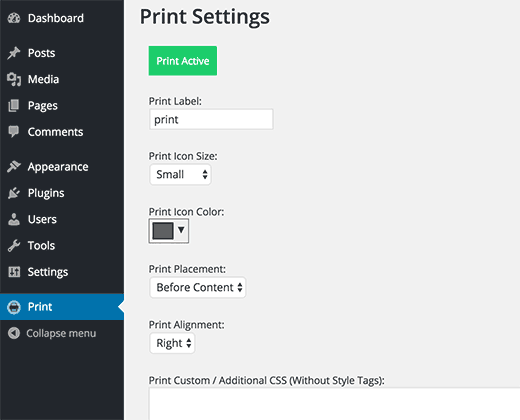Click the Settings sliders icon
Viewport: 520px width, 420px height.
coord(14,272)
